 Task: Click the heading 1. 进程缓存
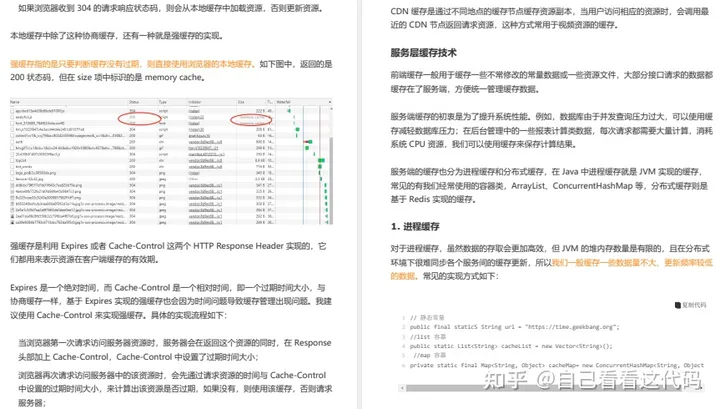[415, 226]
